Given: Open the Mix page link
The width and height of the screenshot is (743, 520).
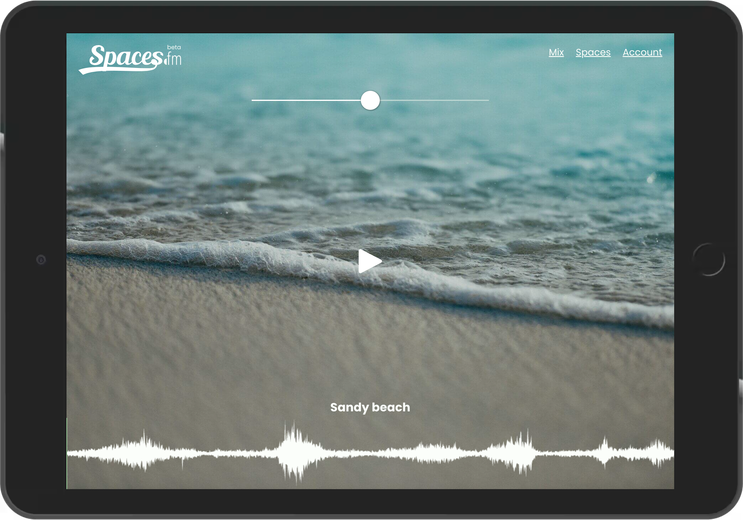Looking at the screenshot, I should point(556,52).
